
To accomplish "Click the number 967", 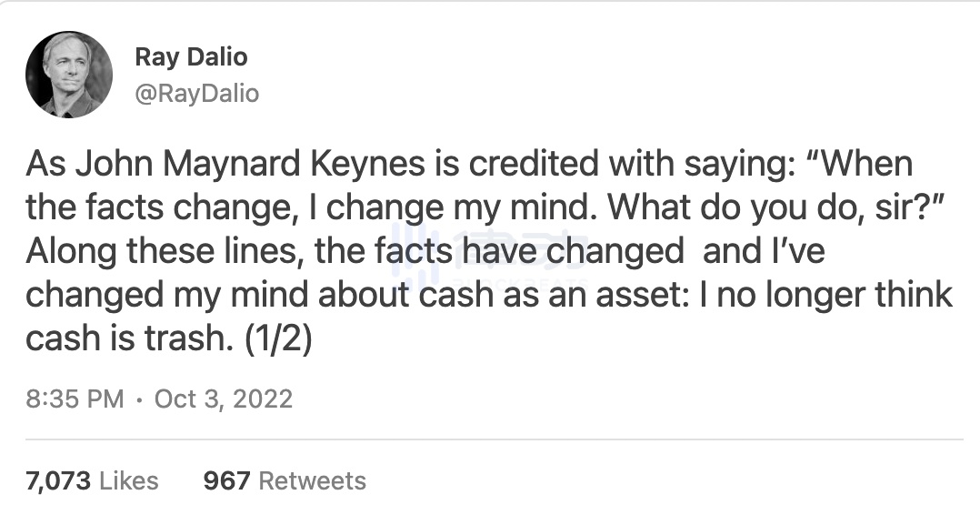I will (226, 480).
